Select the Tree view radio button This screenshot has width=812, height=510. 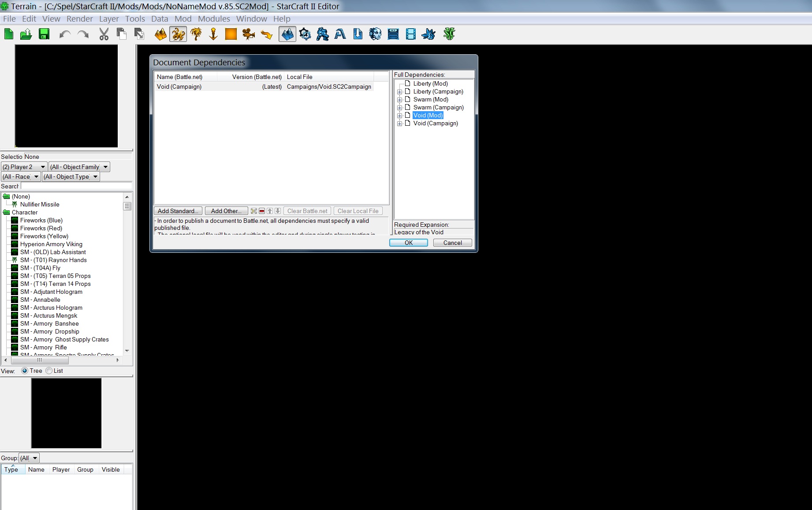coord(25,371)
